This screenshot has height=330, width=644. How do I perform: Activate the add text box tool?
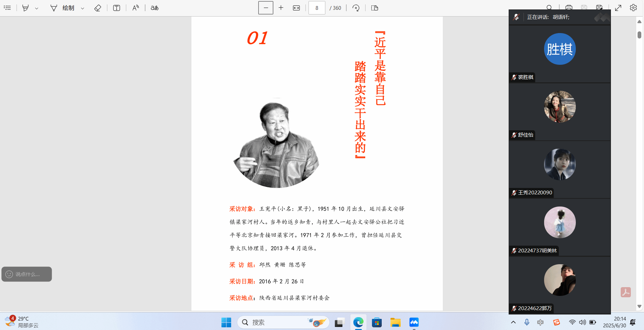(x=116, y=8)
